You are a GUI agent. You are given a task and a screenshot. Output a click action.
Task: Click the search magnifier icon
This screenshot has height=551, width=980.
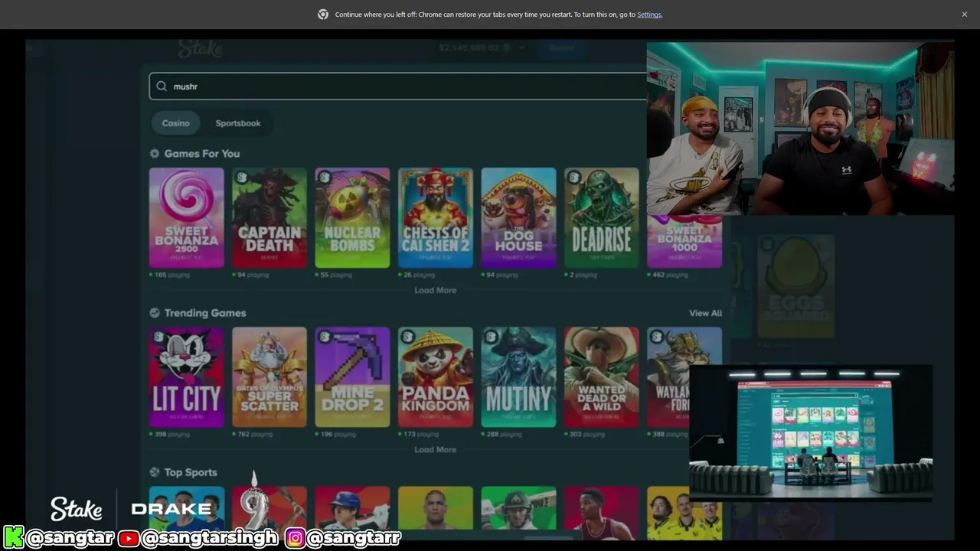click(x=162, y=86)
